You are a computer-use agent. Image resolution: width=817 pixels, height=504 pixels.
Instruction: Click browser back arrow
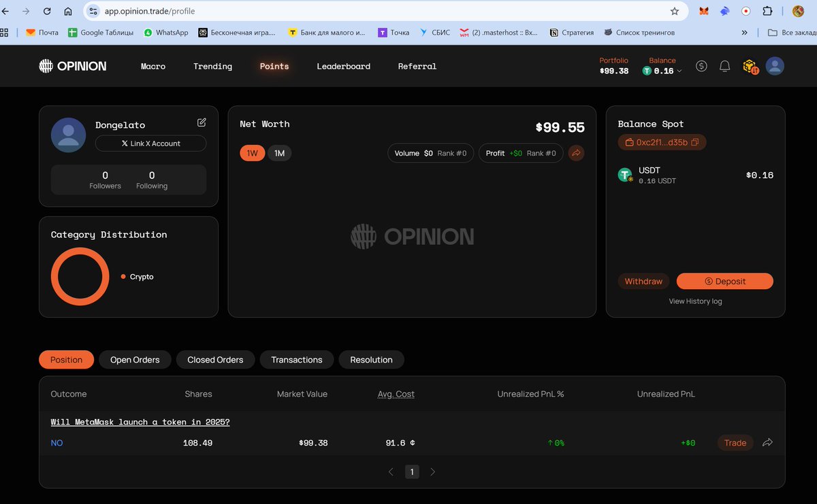(x=5, y=12)
